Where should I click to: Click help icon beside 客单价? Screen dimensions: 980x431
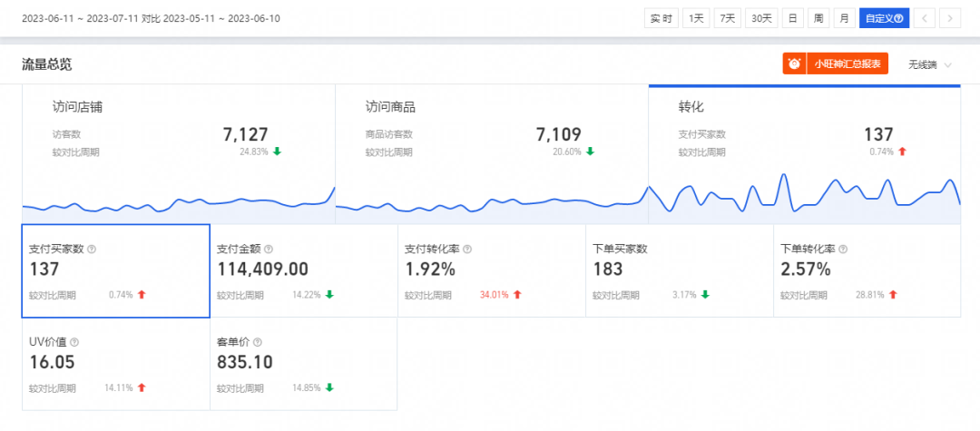tap(258, 342)
